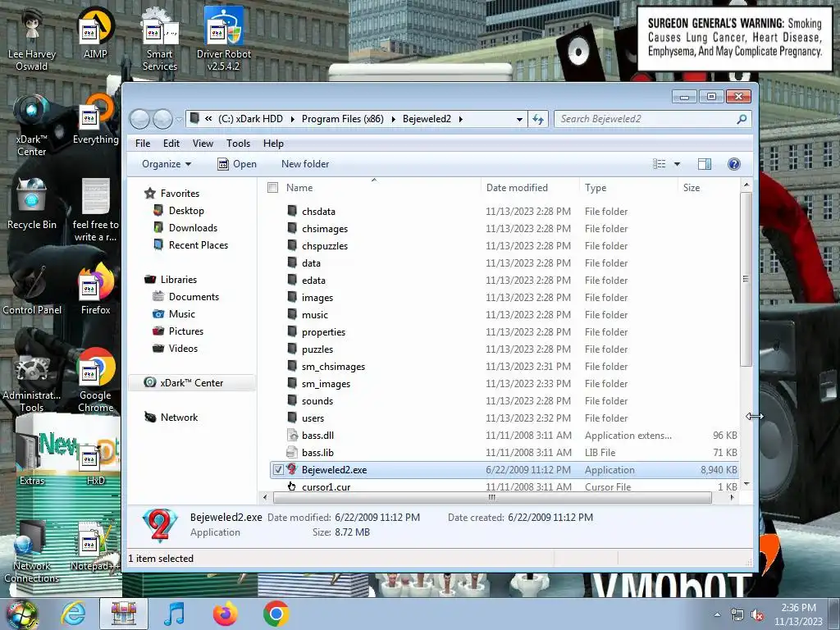Show the preview pane

tap(705, 164)
